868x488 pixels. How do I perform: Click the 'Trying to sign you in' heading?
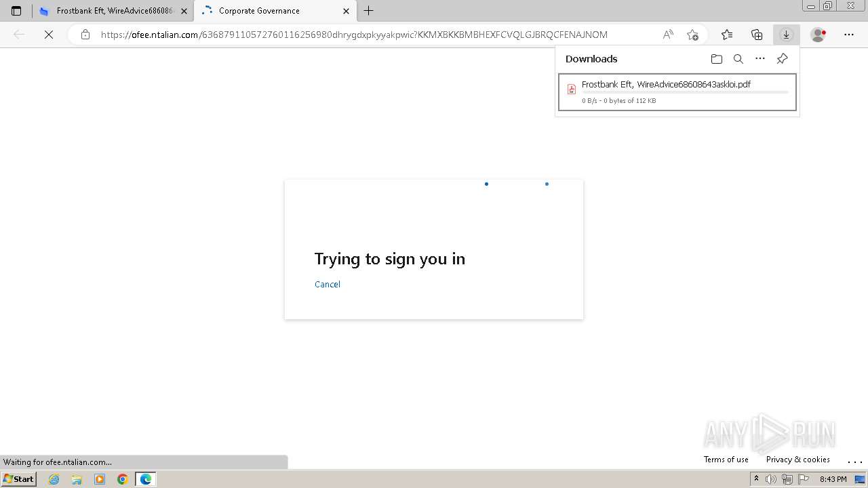(x=390, y=259)
